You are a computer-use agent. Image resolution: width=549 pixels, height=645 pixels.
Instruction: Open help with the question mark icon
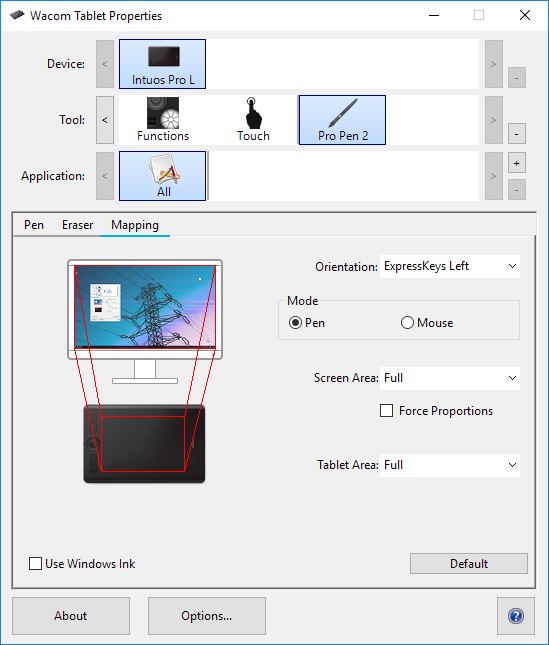click(x=516, y=616)
